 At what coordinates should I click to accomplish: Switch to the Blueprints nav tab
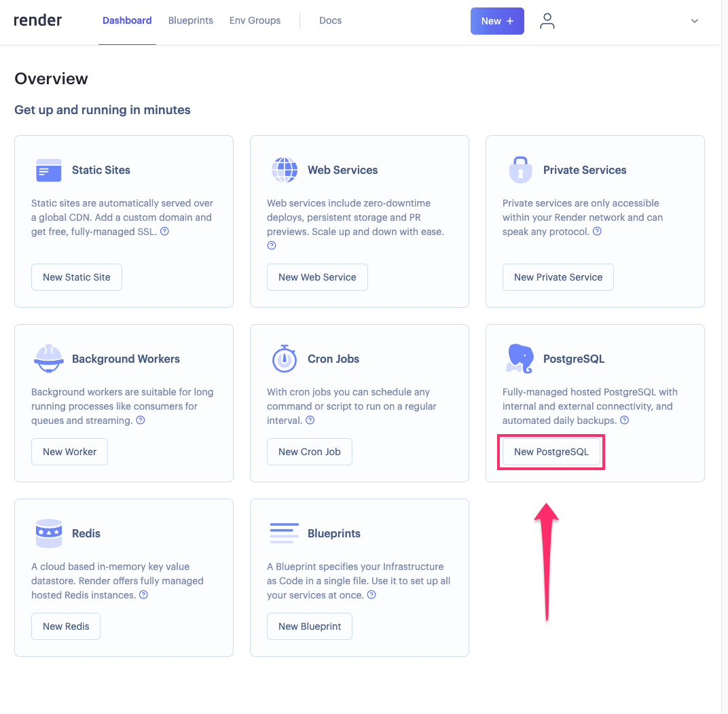click(191, 20)
